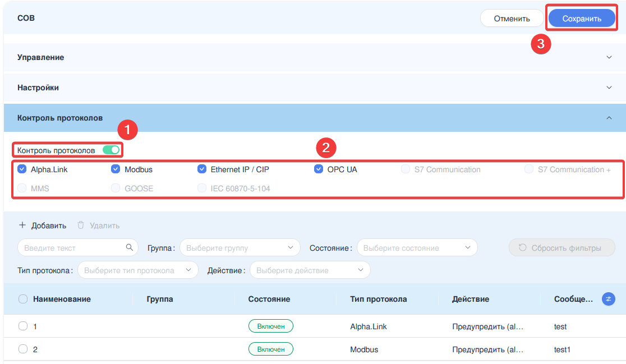
Task: Uncheck the Alpha.Link protocol checkbox
Action: (22, 169)
